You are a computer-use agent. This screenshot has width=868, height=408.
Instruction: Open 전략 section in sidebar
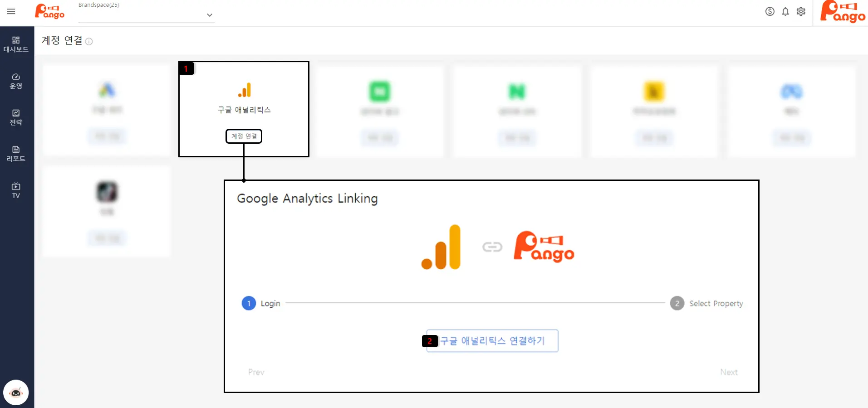pos(16,117)
